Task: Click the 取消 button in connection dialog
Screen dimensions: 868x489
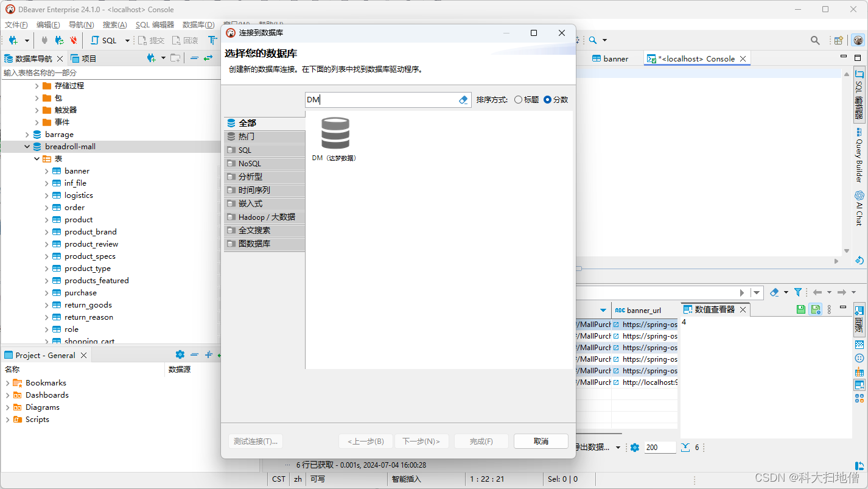Action: point(541,441)
